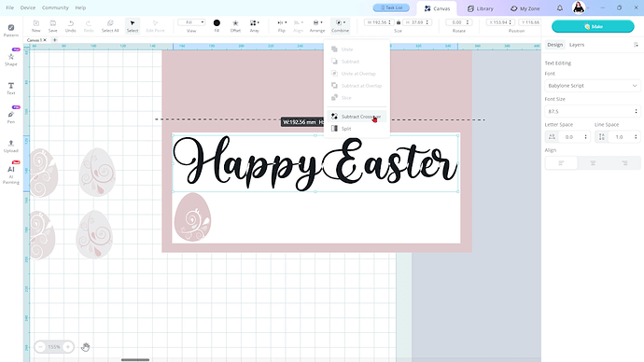Apply the Offset tool

click(235, 26)
